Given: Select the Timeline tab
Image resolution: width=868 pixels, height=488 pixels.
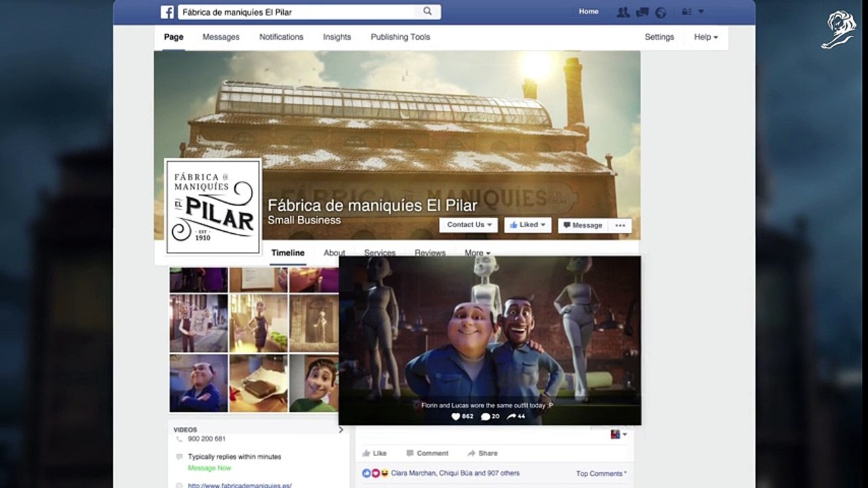Looking at the screenshot, I should 288,253.
